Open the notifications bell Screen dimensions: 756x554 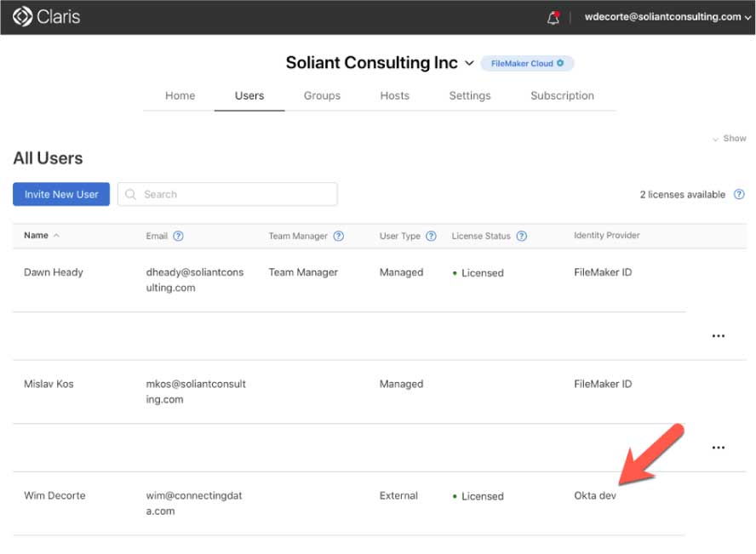tap(553, 17)
